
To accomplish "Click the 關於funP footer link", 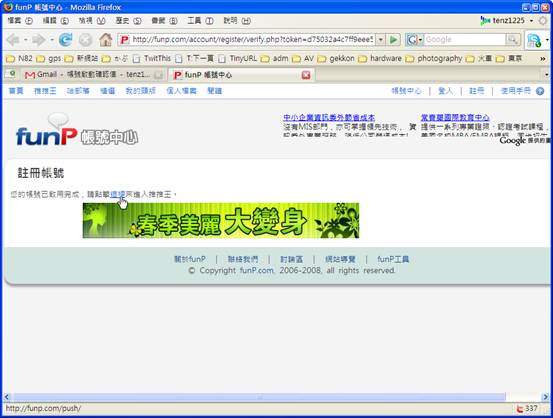I will click(190, 259).
